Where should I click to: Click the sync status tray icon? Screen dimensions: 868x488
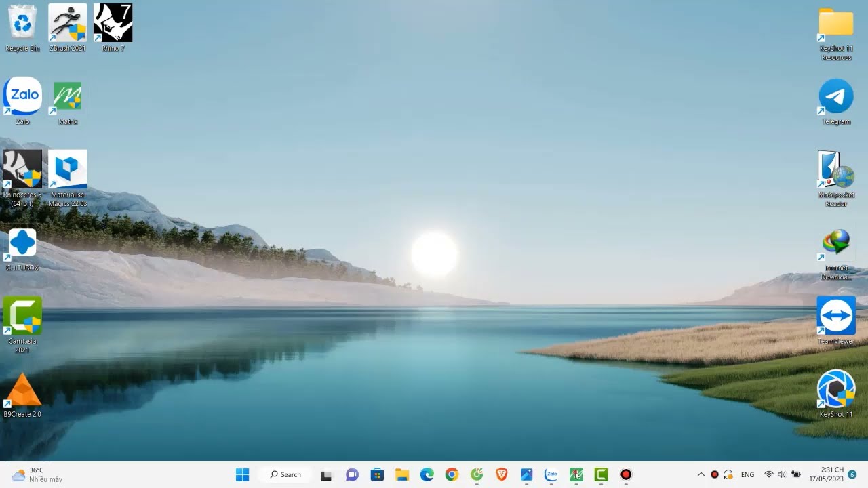728,474
